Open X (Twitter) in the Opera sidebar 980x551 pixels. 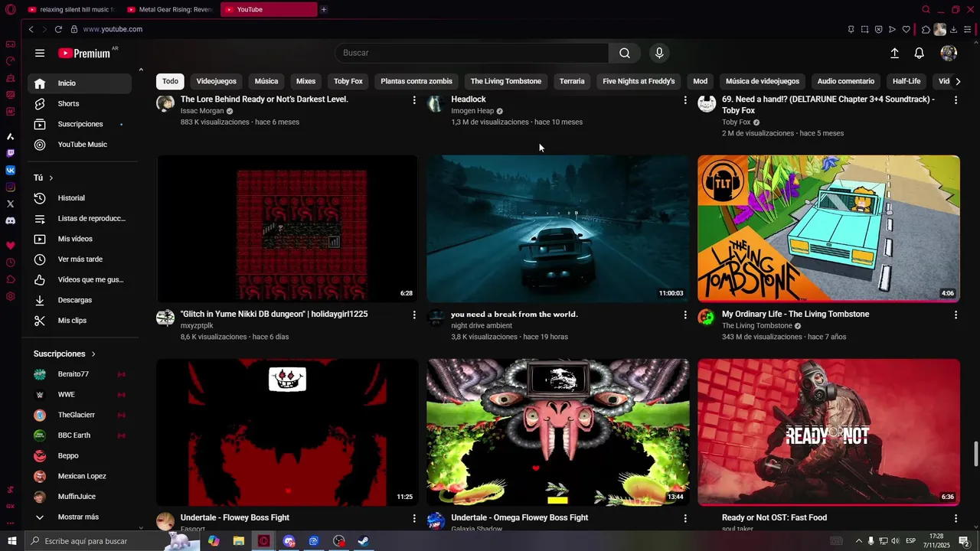pos(11,204)
